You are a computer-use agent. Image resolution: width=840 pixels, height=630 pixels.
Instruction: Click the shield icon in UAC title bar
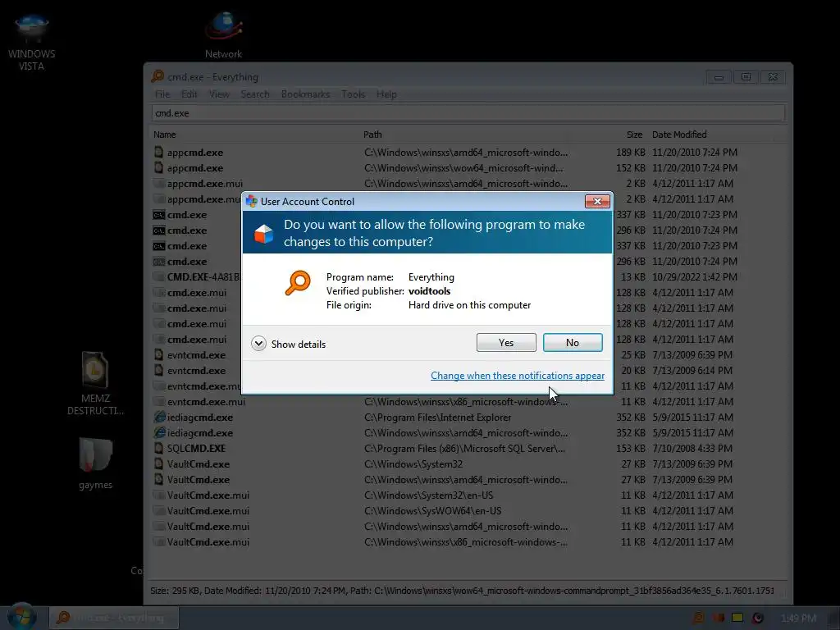pyautogui.click(x=251, y=202)
